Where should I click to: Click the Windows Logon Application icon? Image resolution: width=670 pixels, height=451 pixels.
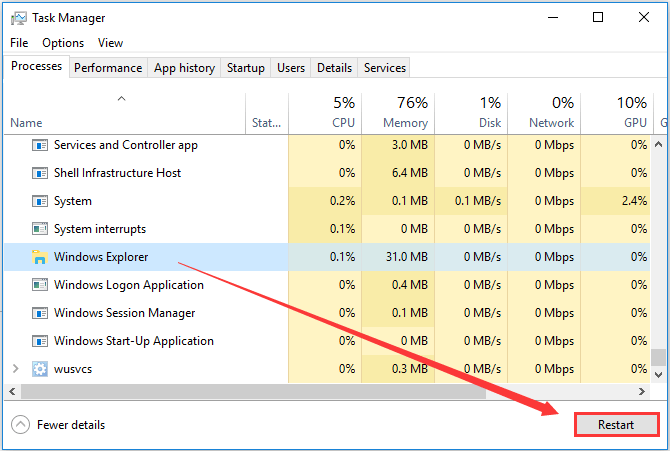[x=40, y=285]
